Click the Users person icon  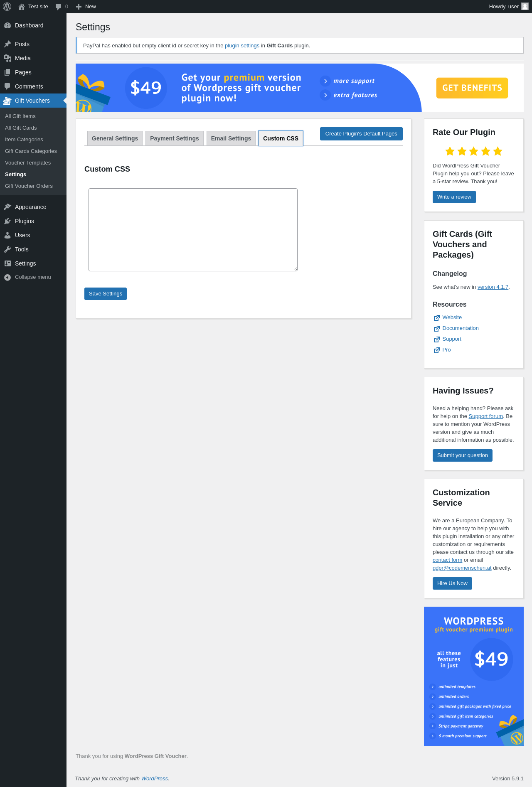click(7, 235)
